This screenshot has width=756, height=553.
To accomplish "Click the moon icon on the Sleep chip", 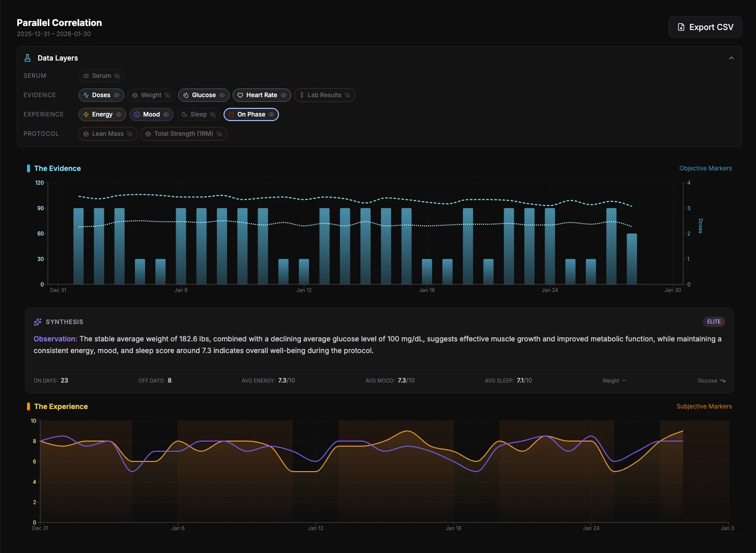I will (x=184, y=114).
